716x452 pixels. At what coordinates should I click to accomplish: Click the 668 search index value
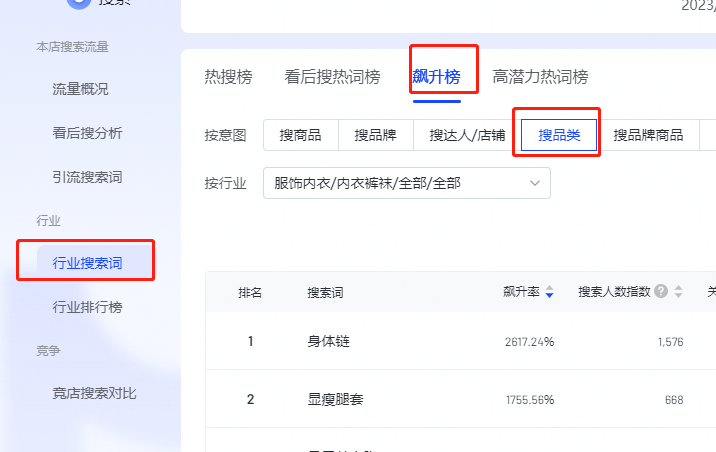pos(674,400)
